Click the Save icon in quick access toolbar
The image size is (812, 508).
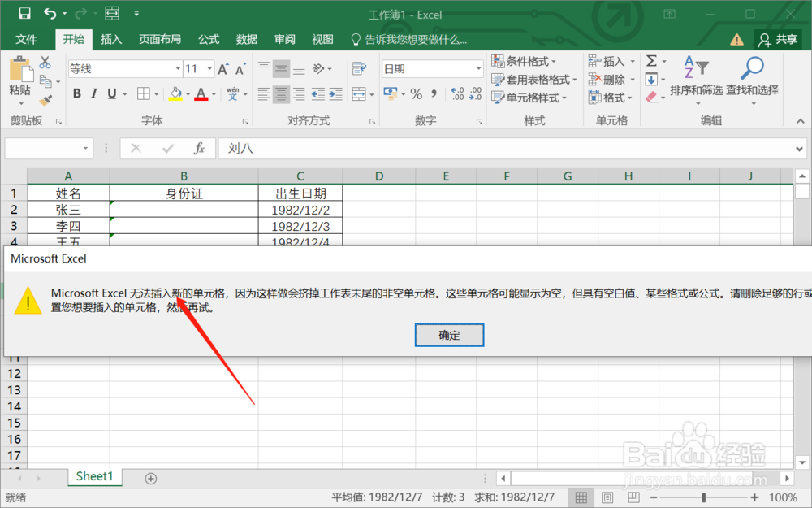click(24, 14)
